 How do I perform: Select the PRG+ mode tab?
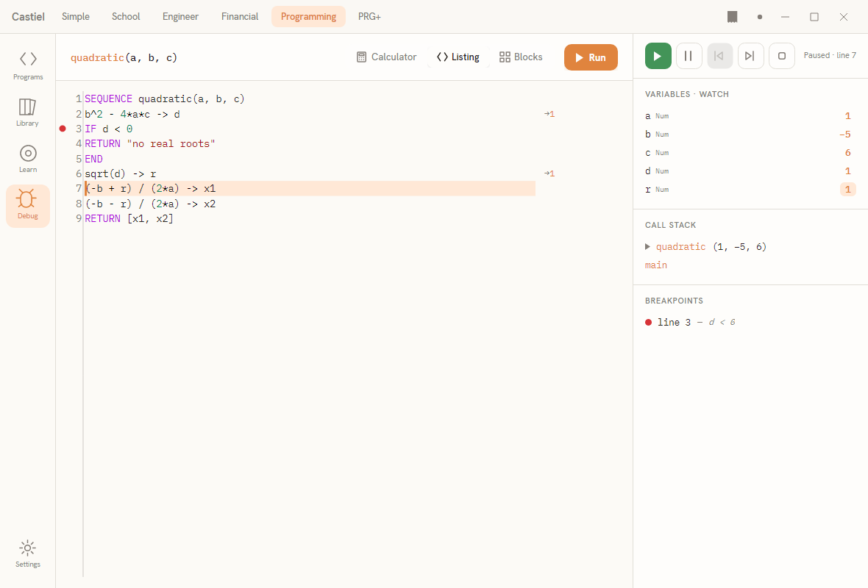pos(369,17)
